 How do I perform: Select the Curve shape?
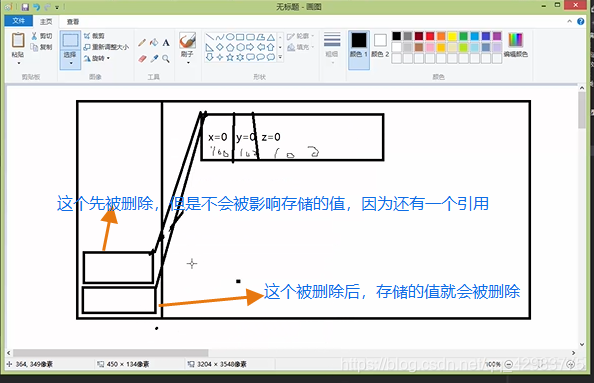[x=220, y=37]
